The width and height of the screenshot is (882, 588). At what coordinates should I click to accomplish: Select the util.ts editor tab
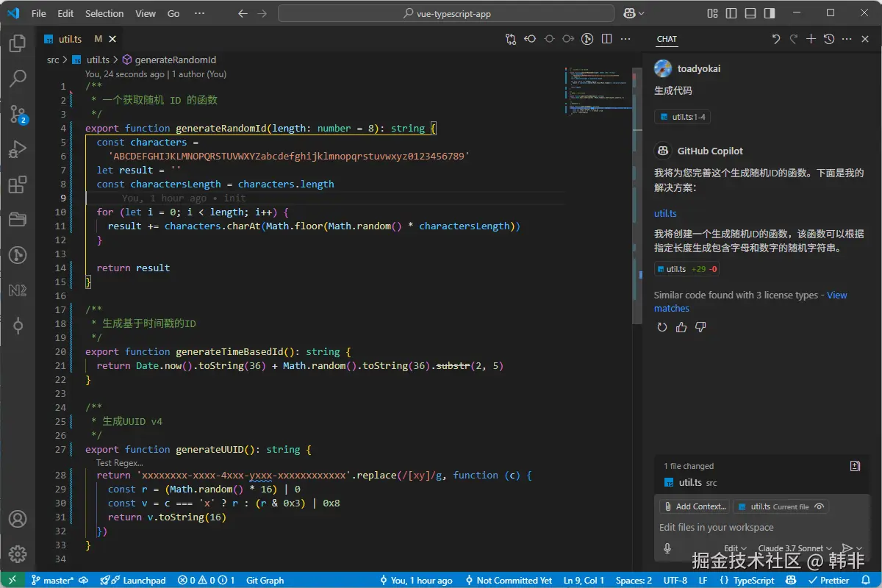[x=70, y=39]
